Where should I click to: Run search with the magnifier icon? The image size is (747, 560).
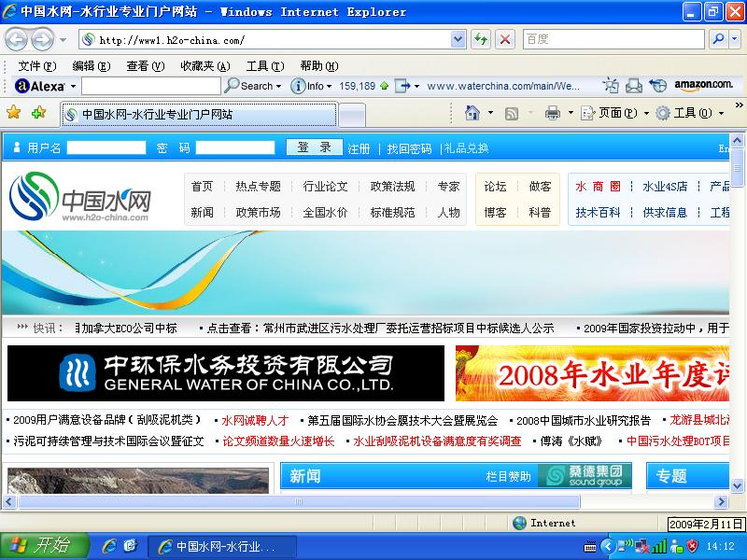point(718,39)
